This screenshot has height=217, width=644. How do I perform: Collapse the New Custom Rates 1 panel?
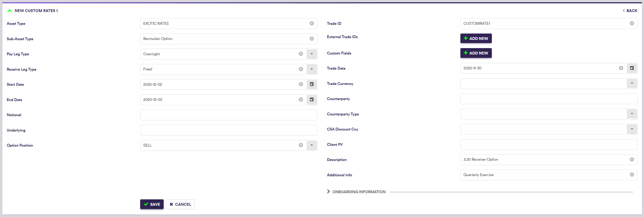(10, 11)
